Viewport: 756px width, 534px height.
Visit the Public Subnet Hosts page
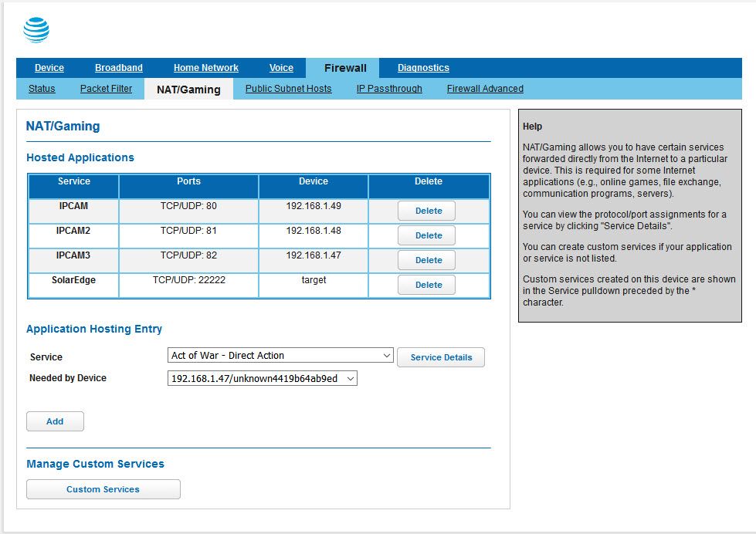[288, 89]
